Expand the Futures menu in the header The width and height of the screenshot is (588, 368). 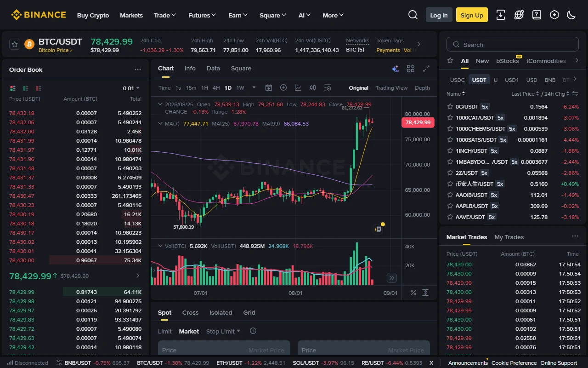(x=202, y=15)
